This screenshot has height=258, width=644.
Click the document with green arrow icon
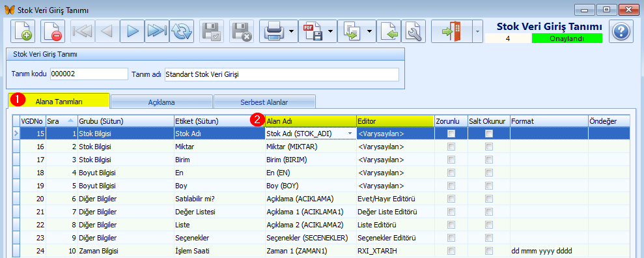coord(388,31)
